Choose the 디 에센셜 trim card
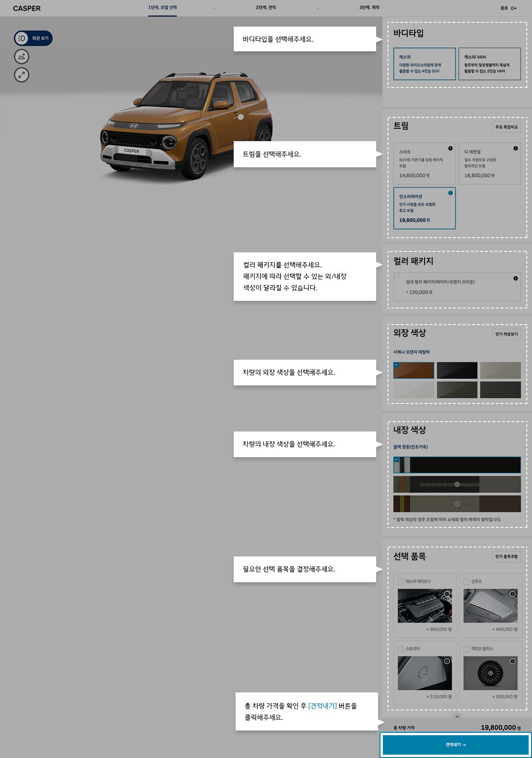 (x=490, y=163)
